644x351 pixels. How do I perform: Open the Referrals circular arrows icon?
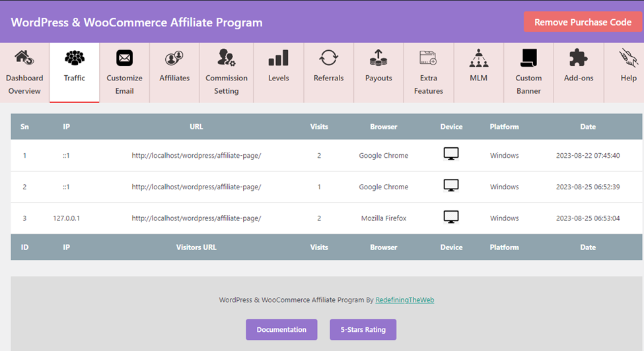pyautogui.click(x=328, y=58)
